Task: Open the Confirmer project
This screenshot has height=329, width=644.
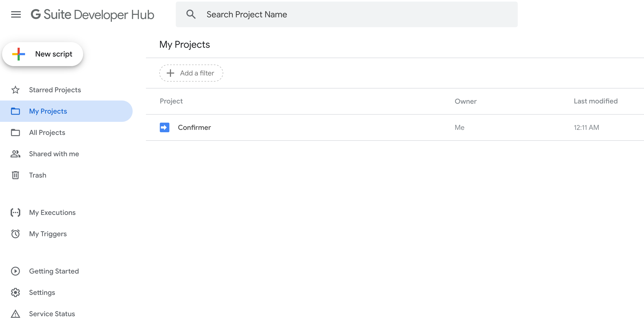Action: [x=194, y=127]
